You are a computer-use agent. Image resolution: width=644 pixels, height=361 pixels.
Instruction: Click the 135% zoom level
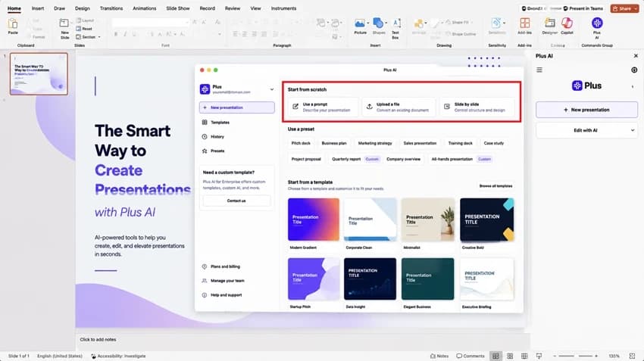click(614, 356)
